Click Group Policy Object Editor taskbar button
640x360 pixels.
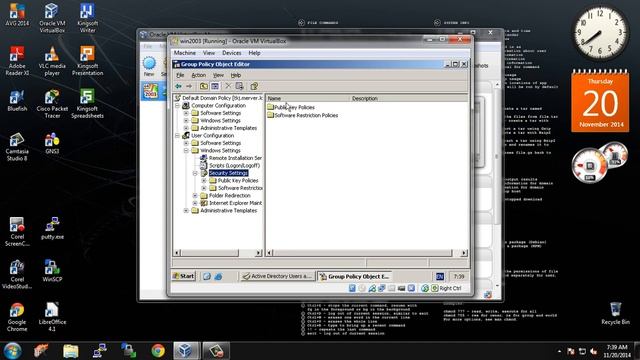point(354,276)
